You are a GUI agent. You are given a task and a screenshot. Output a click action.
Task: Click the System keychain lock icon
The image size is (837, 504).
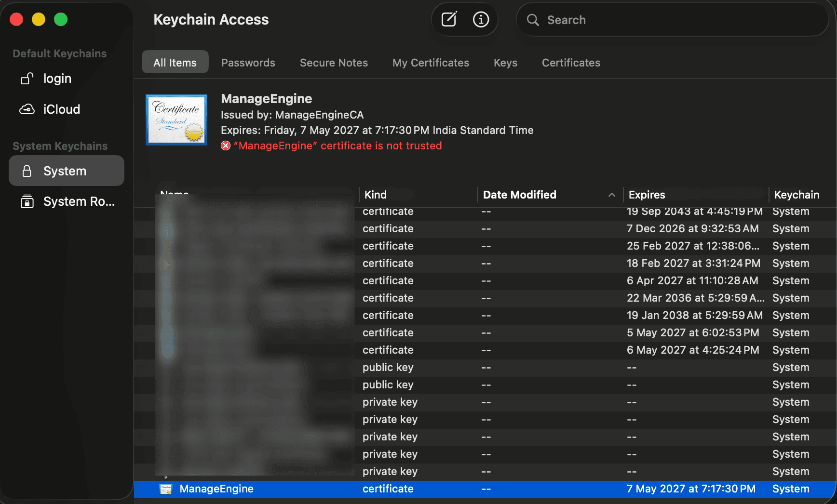tap(27, 171)
